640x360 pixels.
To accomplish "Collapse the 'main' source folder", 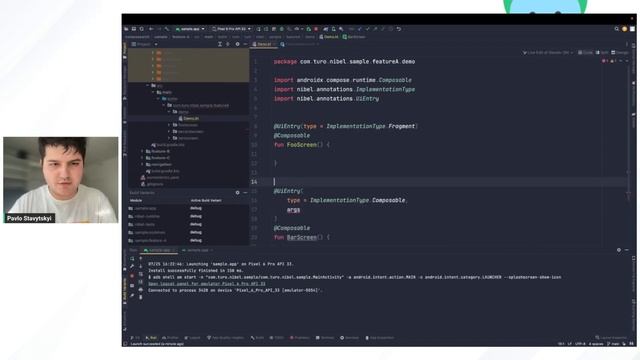I will [x=153, y=92].
